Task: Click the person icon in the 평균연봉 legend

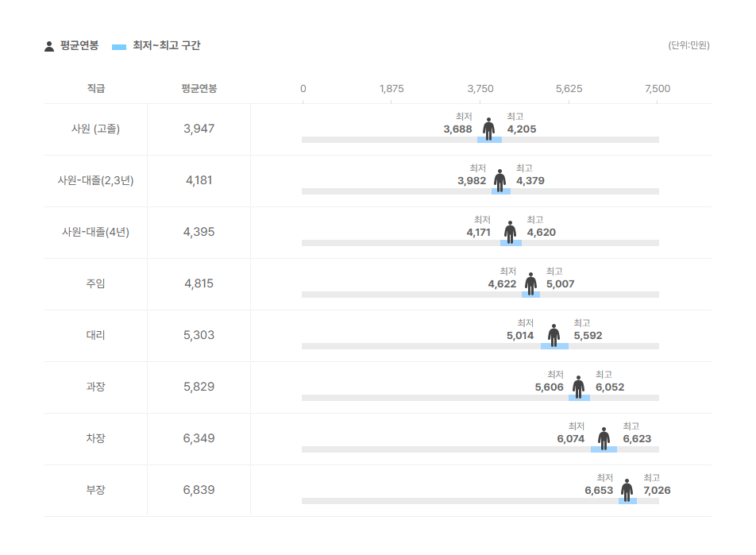Action: coord(49,46)
